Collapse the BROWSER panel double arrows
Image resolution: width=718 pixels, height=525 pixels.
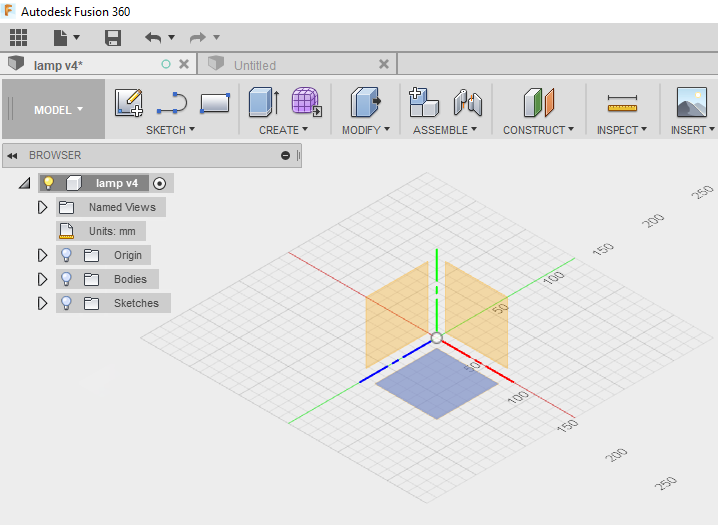(12, 156)
